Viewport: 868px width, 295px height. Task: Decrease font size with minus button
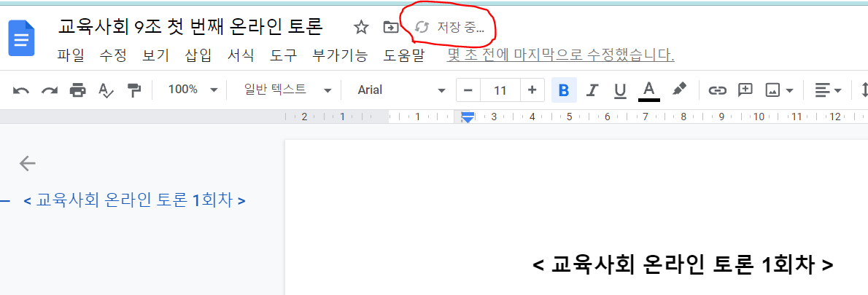click(468, 90)
